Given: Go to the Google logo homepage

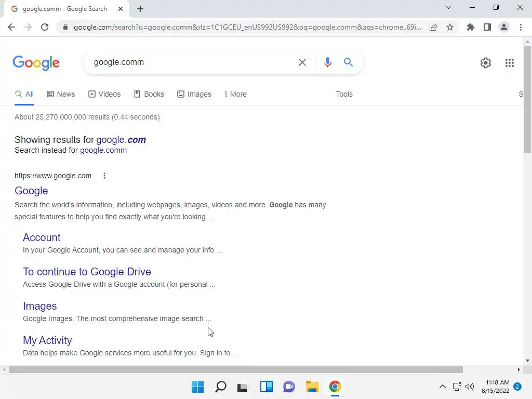Looking at the screenshot, I should pyautogui.click(x=36, y=63).
